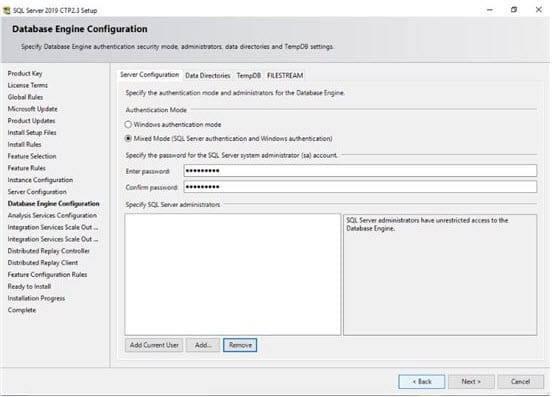Go to the FILESTREAM tab

click(285, 76)
